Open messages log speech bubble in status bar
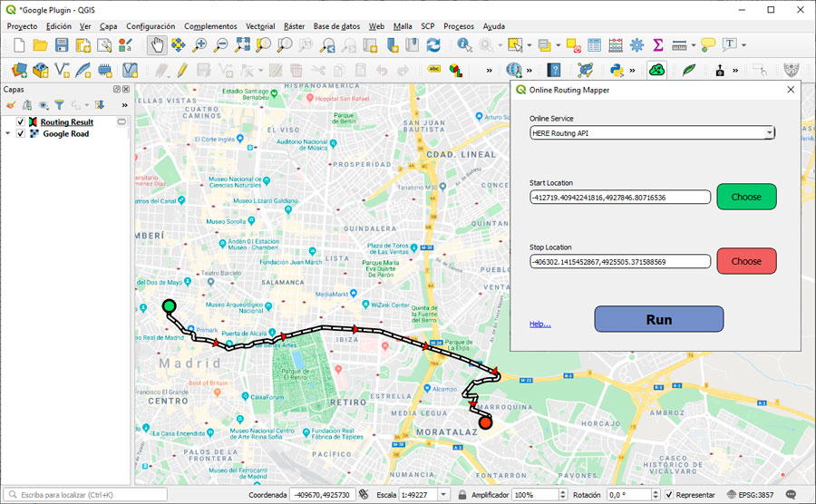The height and width of the screenshot is (504, 816). tap(791, 495)
